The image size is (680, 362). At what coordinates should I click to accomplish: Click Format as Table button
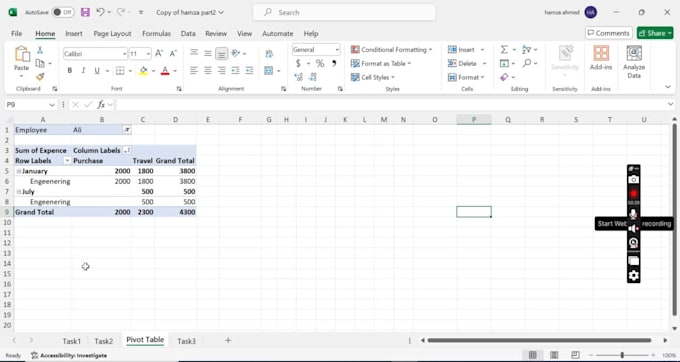(381, 63)
